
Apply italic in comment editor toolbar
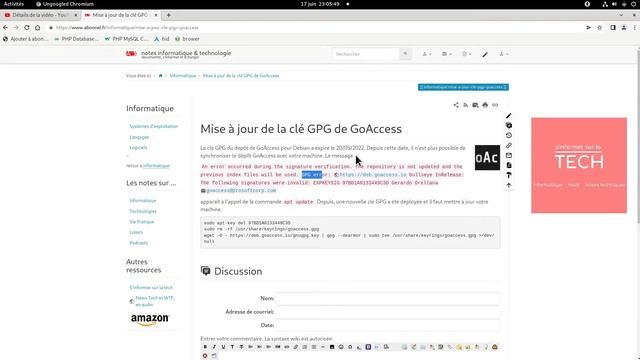214,347
